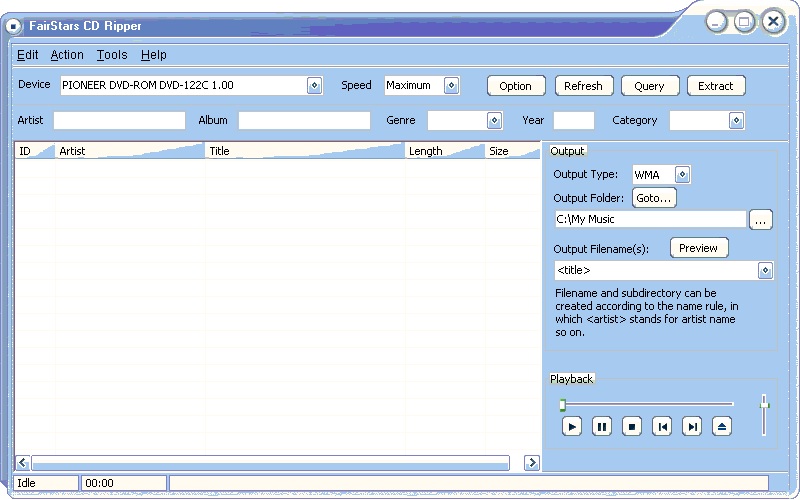800x500 pixels.
Task: Expand the Output Type WMA dropdown
Action: (682, 175)
